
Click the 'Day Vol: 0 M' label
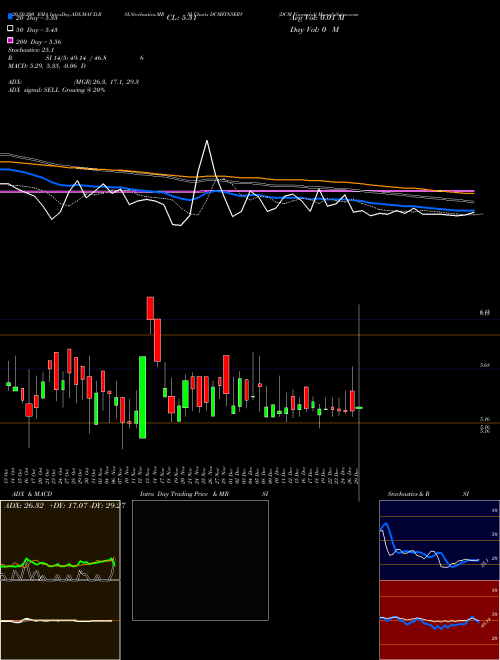pos(314,29)
